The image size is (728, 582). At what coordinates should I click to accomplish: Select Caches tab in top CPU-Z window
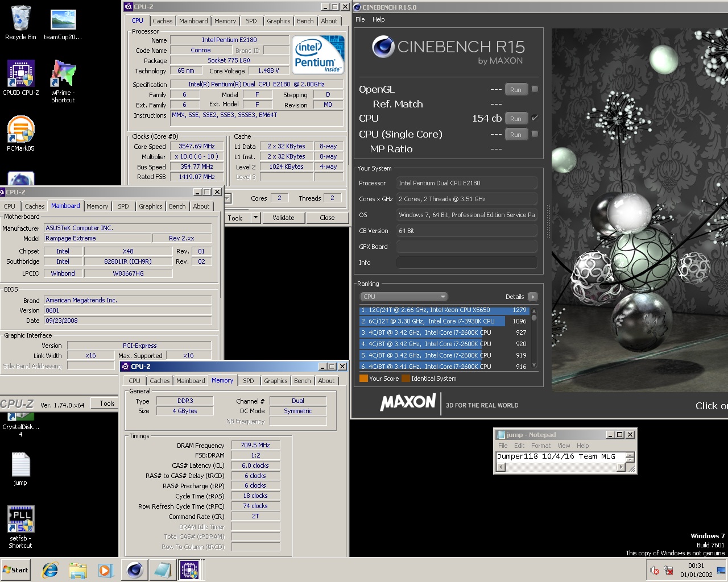click(x=163, y=21)
